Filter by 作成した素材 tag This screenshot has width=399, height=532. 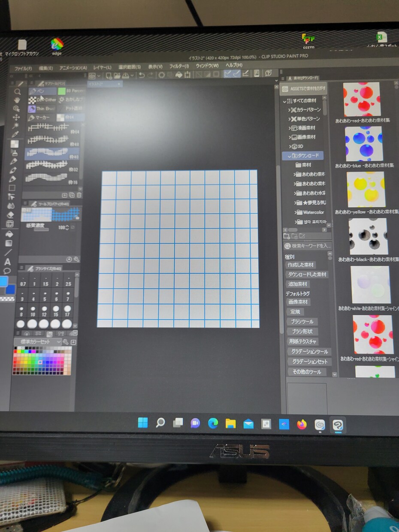tap(301, 265)
